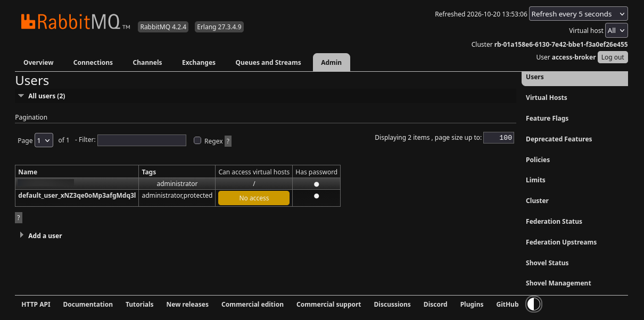Open the GitHub footer link
644x320 pixels.
coord(507,304)
